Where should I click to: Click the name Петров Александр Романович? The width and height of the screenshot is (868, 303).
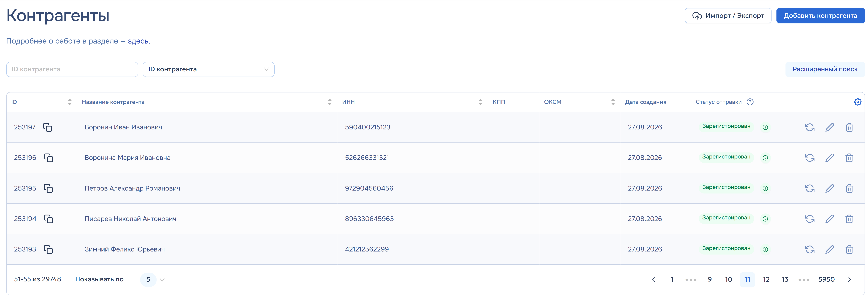point(132,188)
